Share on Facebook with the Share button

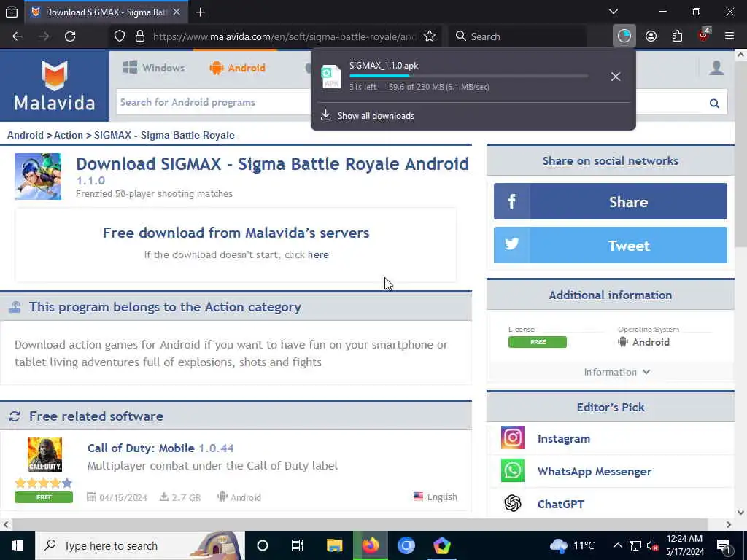coord(611,201)
